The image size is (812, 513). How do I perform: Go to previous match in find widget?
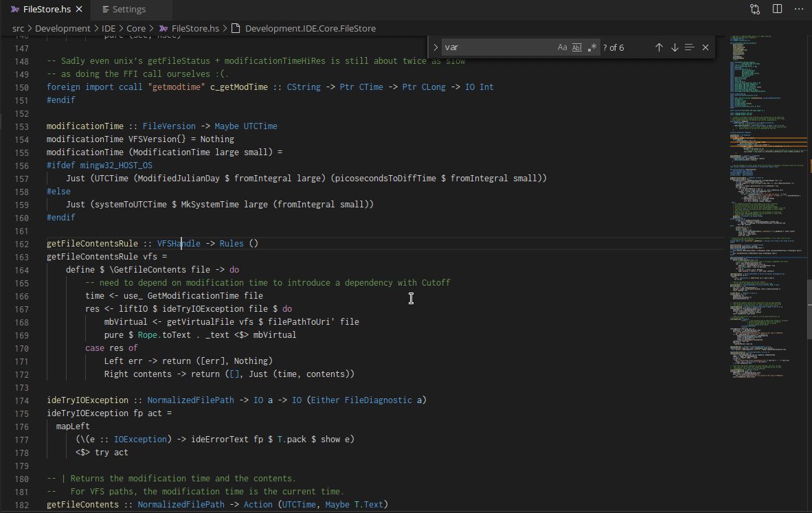click(x=659, y=47)
